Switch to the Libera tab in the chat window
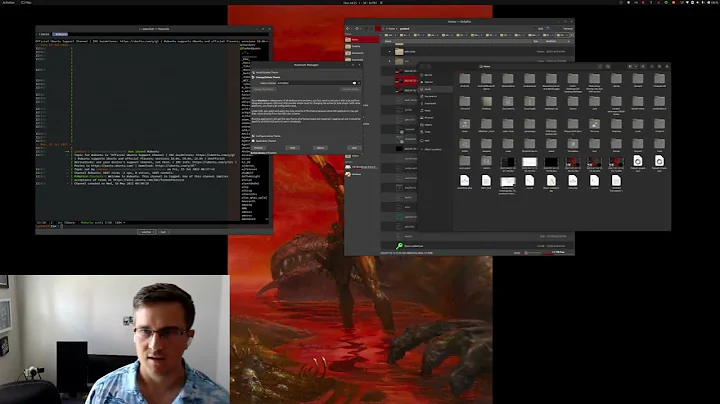This screenshot has height=404, width=720. [x=44, y=34]
